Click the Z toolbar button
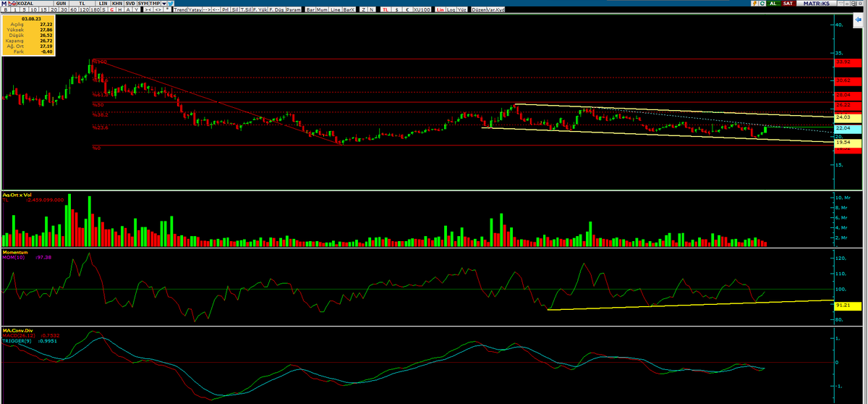Screen dimensions: 868x404 pyautogui.click(x=364, y=9)
